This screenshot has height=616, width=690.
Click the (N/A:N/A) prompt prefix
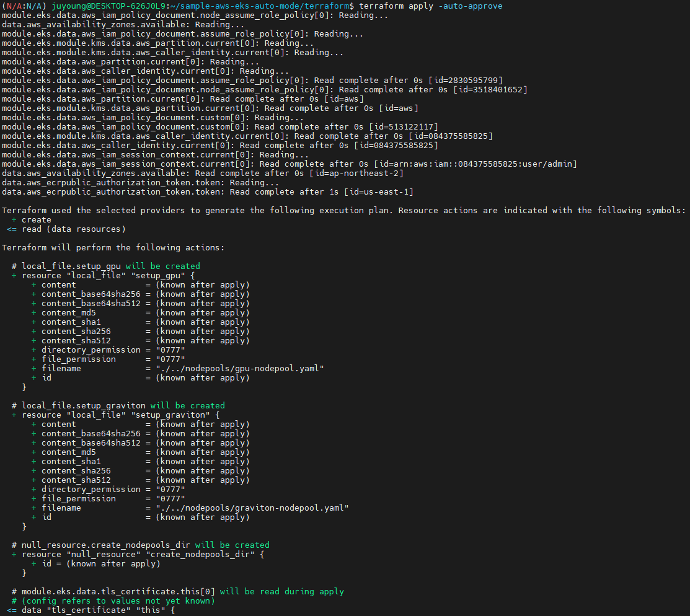[x=24, y=6]
